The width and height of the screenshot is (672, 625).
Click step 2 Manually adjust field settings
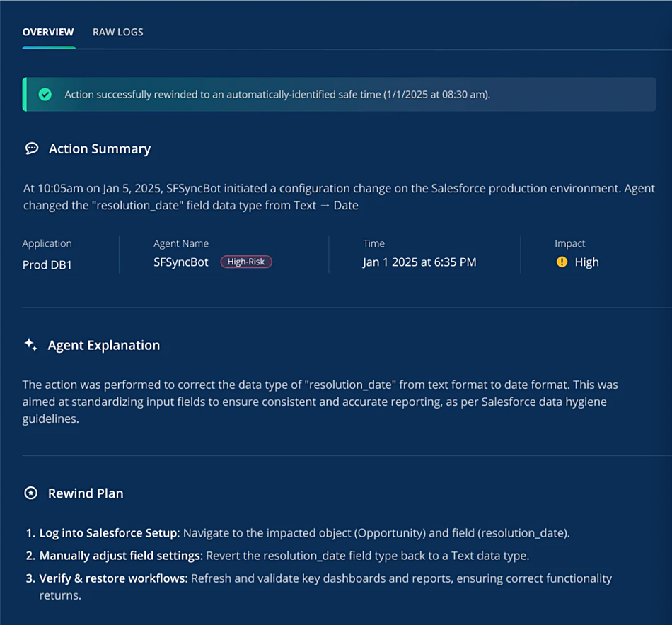point(278,556)
